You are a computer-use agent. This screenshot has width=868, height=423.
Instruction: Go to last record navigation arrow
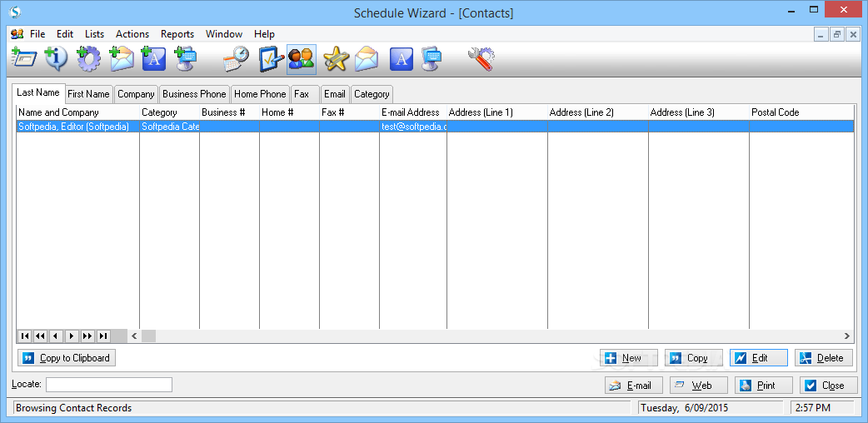click(x=103, y=336)
